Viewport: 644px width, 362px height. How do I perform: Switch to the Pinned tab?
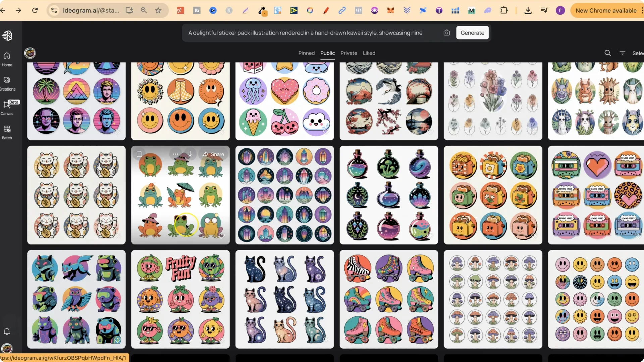(x=306, y=53)
